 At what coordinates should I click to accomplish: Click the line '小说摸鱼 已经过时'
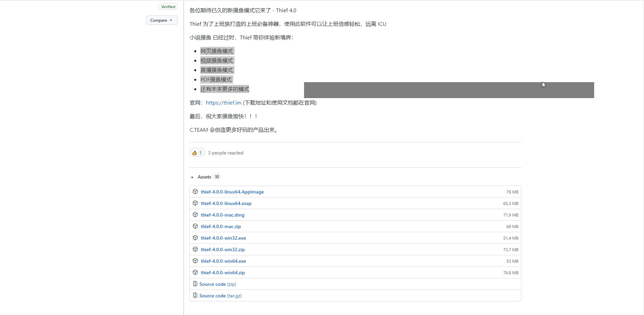[242, 38]
